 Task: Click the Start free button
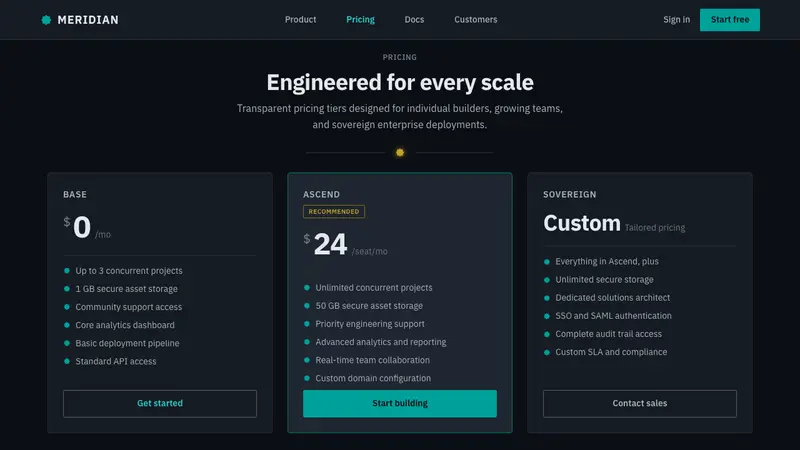click(730, 20)
